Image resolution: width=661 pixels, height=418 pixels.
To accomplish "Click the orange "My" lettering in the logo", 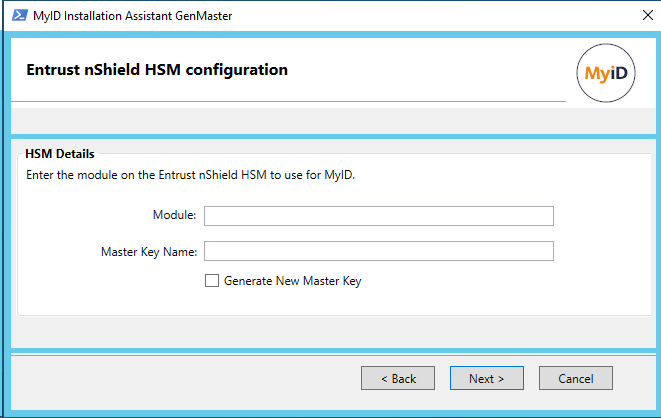I will tap(597, 74).
